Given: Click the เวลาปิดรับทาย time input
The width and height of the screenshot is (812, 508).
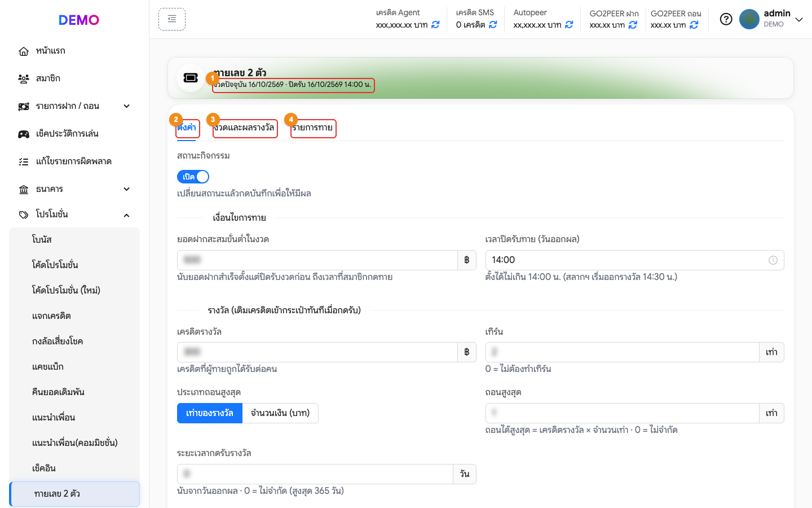Looking at the screenshot, I should point(634,260).
